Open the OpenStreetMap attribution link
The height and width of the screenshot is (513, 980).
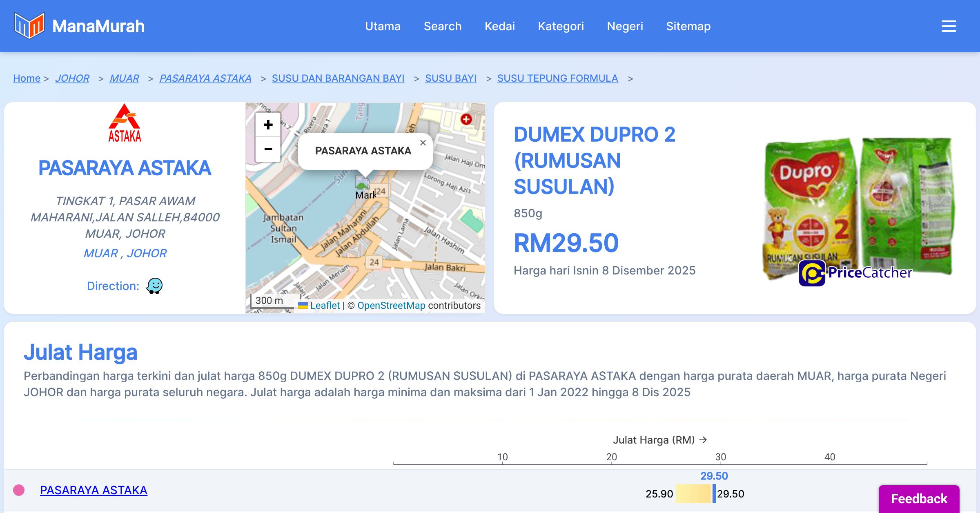[x=391, y=306]
